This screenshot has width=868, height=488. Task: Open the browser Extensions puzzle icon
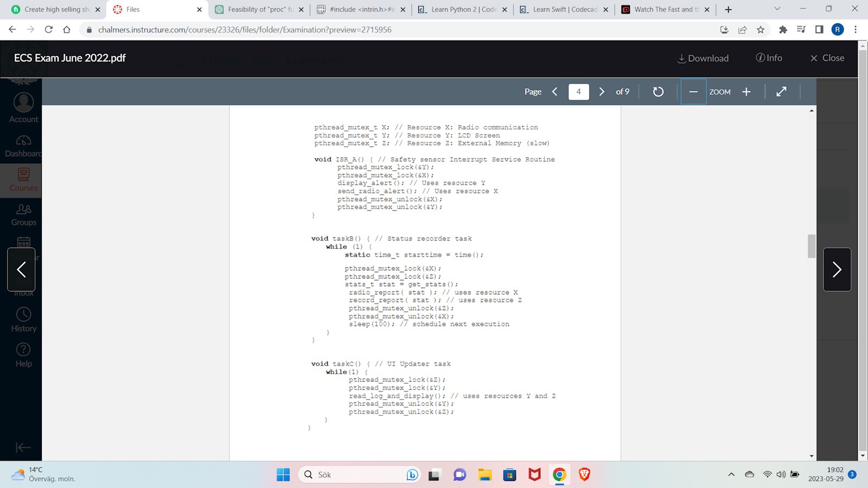click(x=783, y=30)
